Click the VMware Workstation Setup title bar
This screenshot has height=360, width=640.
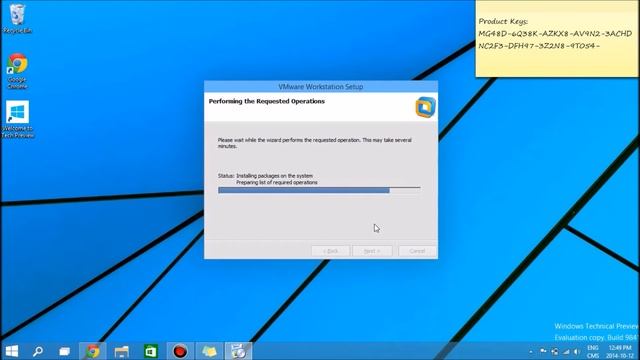coord(321,87)
